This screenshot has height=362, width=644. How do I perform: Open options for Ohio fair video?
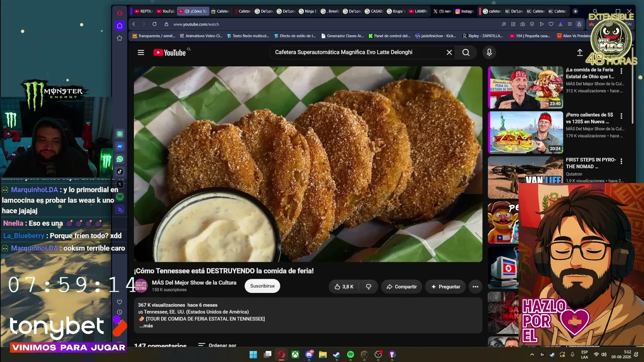click(x=621, y=71)
